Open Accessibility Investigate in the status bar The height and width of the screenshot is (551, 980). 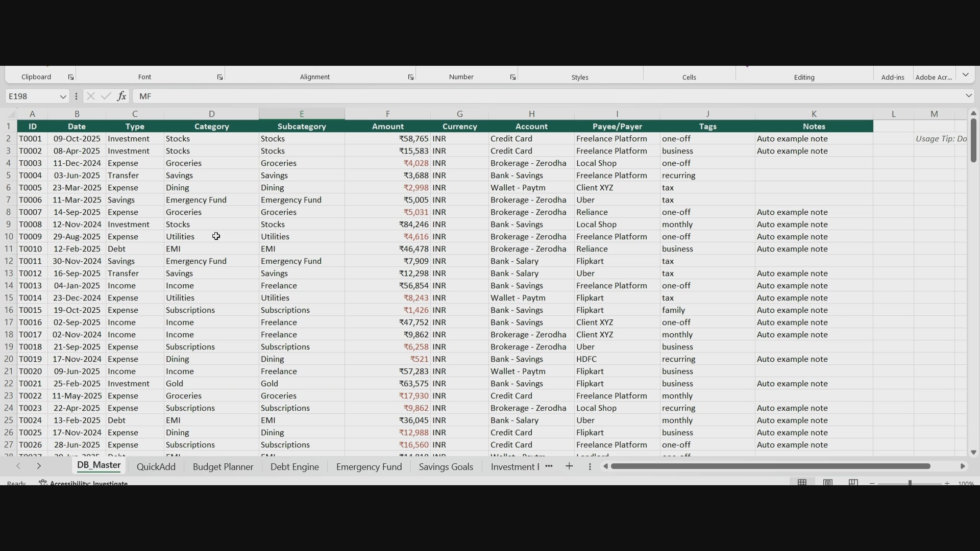pyautogui.click(x=84, y=483)
